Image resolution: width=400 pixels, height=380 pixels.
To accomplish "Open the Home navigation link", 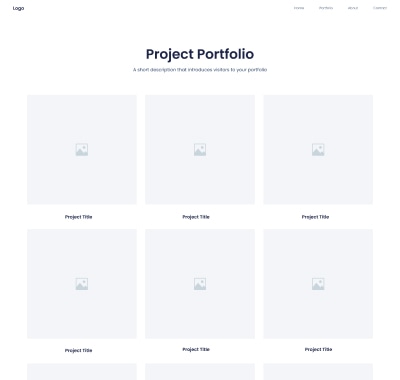I will pos(299,8).
